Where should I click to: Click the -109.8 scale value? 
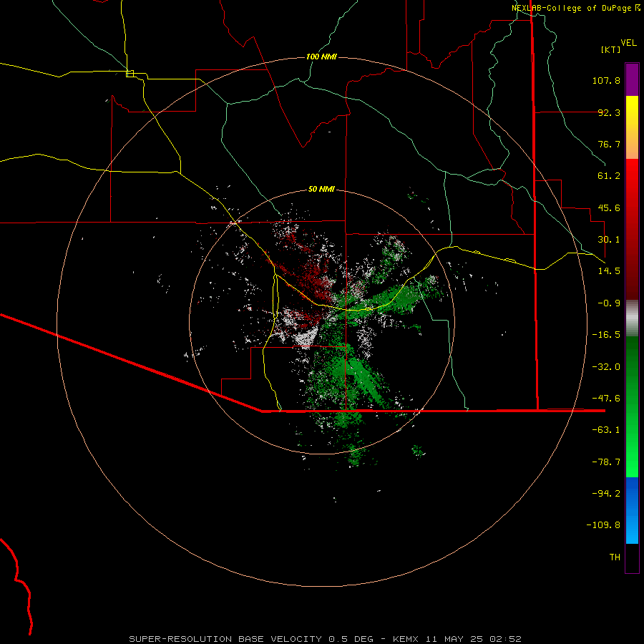[x=603, y=525]
